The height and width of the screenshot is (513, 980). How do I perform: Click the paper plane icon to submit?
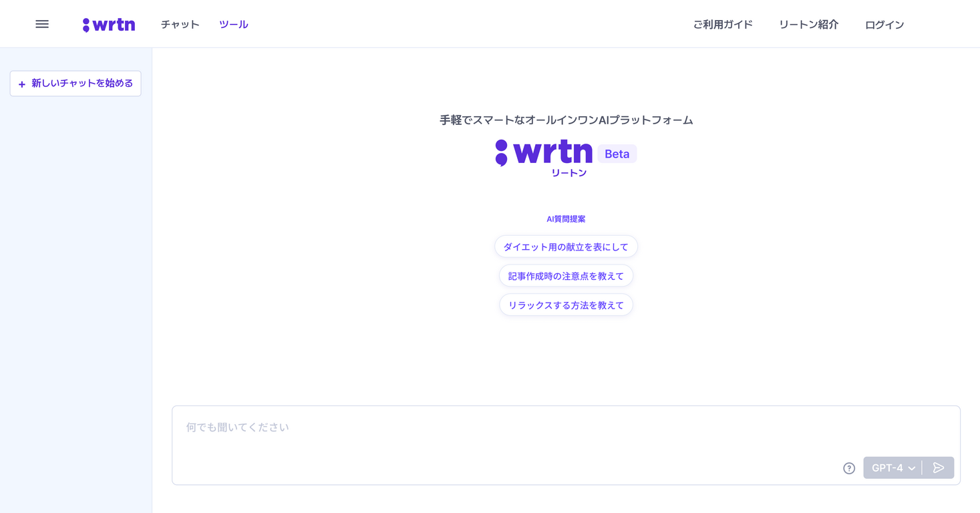click(939, 468)
